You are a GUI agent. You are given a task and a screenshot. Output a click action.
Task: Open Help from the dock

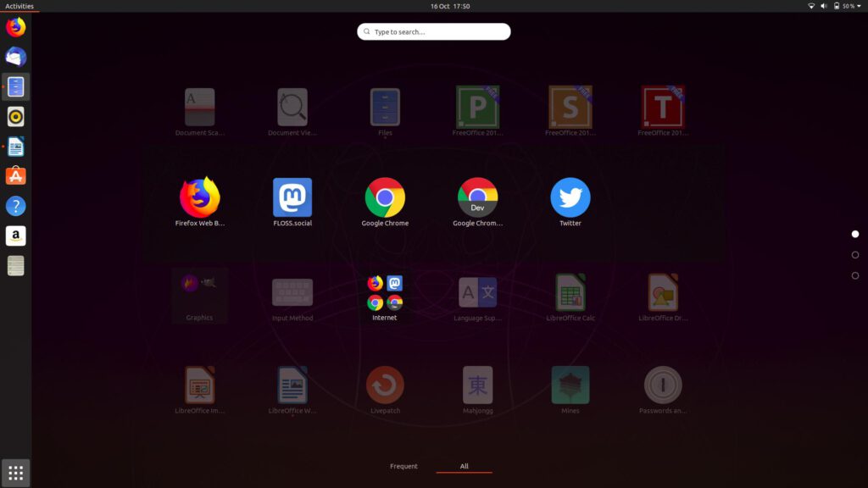[x=15, y=206]
